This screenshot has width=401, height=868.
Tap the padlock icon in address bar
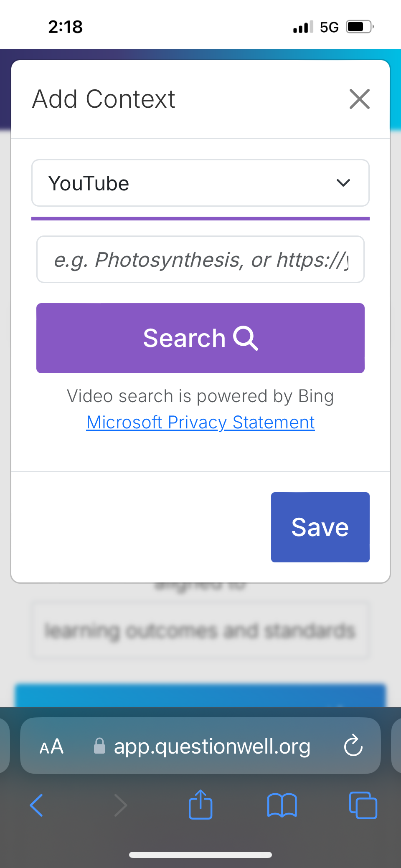pyautogui.click(x=99, y=746)
